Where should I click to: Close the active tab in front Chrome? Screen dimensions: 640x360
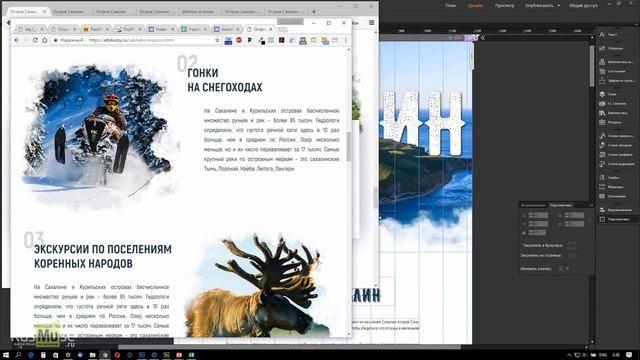tap(271, 29)
